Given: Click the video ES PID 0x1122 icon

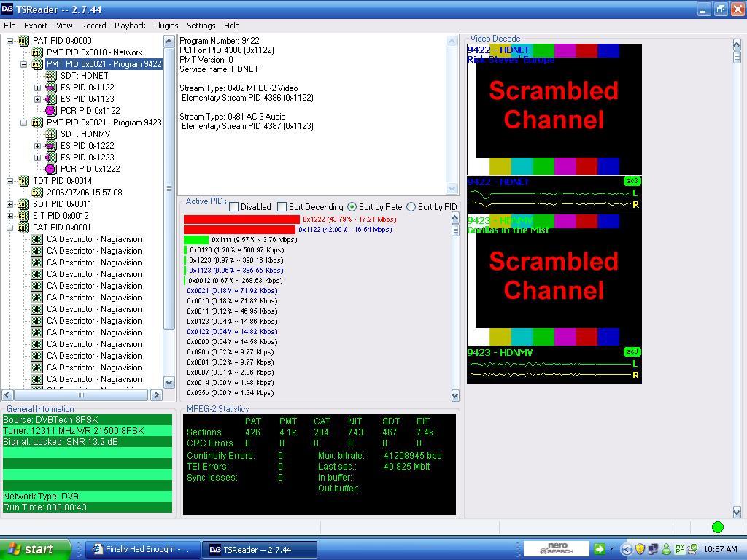Looking at the screenshot, I should coord(51,87).
